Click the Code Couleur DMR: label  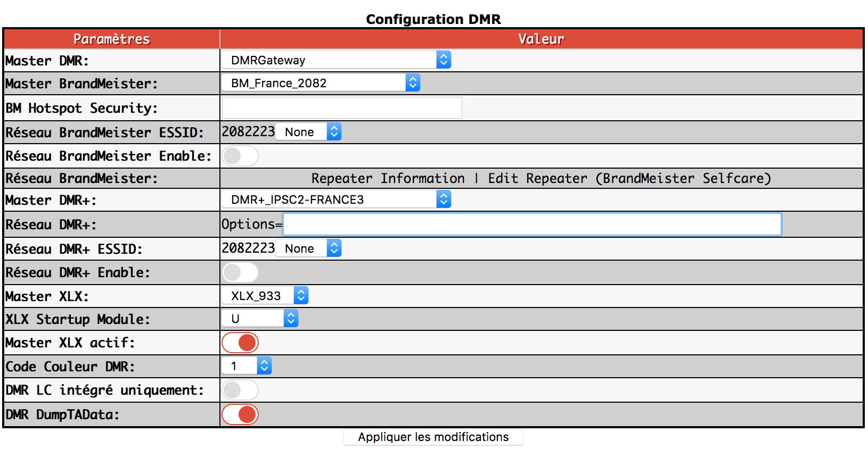point(70,367)
